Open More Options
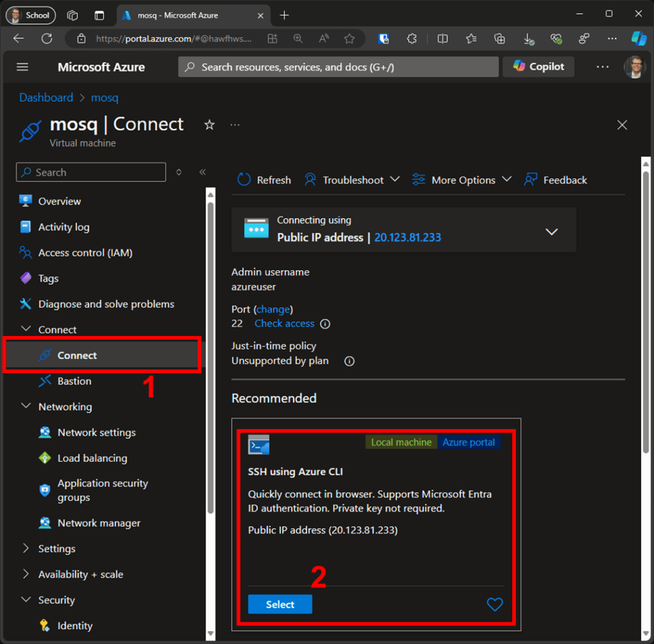This screenshot has height=644, width=654. pyautogui.click(x=461, y=180)
